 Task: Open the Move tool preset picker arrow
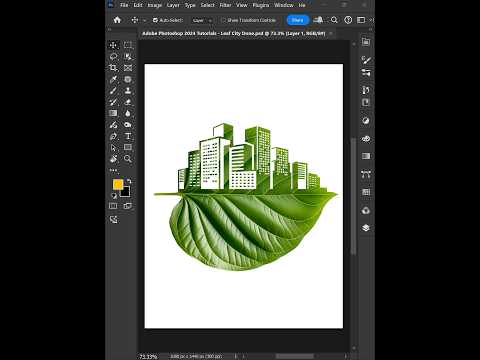144,20
